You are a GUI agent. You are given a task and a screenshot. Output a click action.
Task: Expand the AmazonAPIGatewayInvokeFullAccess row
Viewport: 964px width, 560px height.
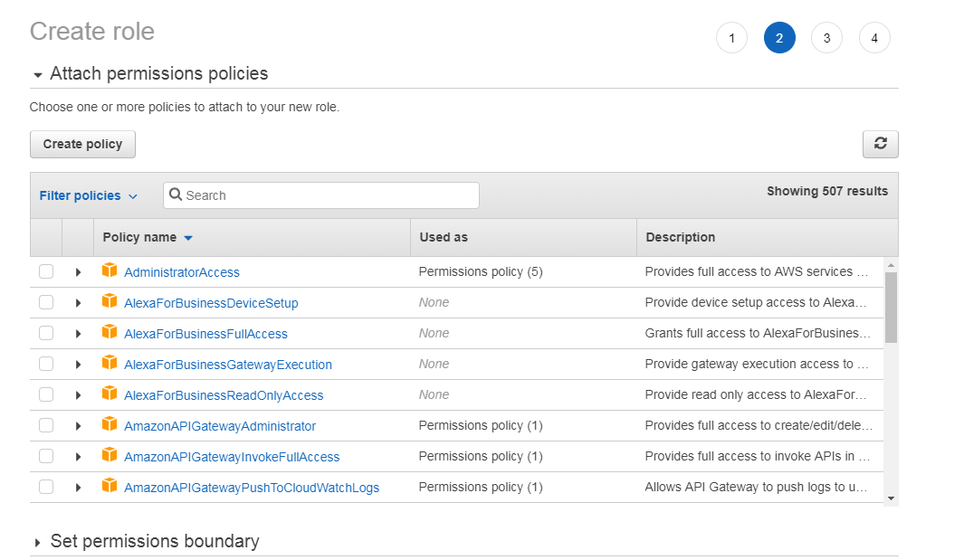[78, 457]
